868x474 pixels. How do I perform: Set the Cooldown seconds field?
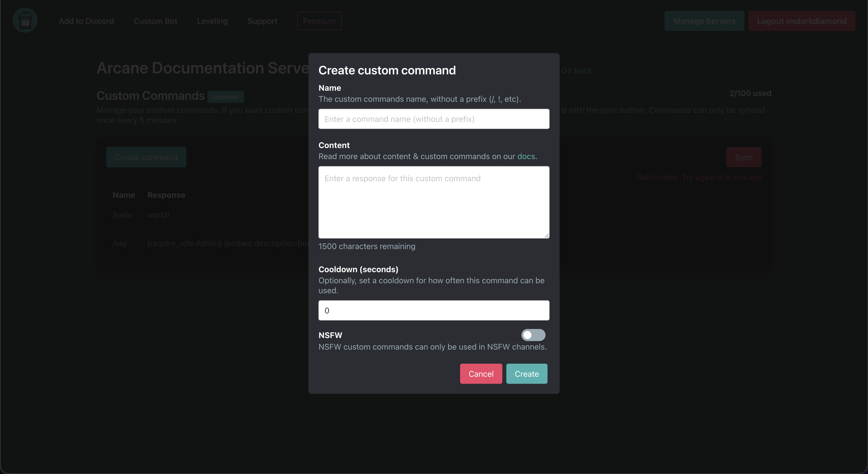click(433, 310)
